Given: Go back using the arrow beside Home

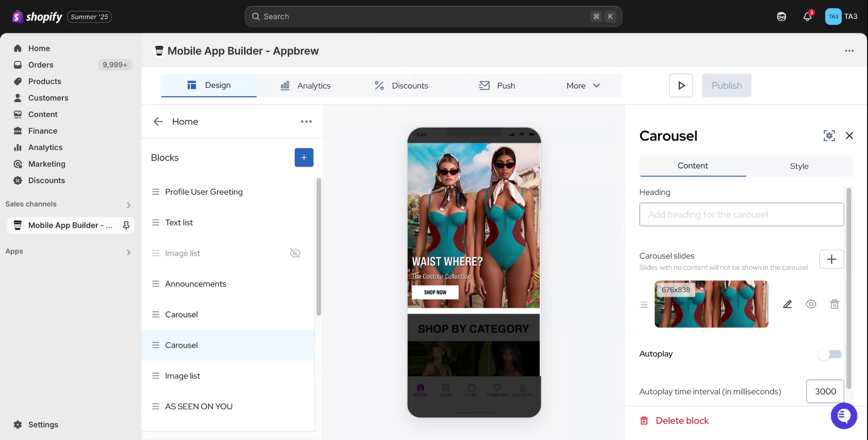Looking at the screenshot, I should click(x=158, y=122).
